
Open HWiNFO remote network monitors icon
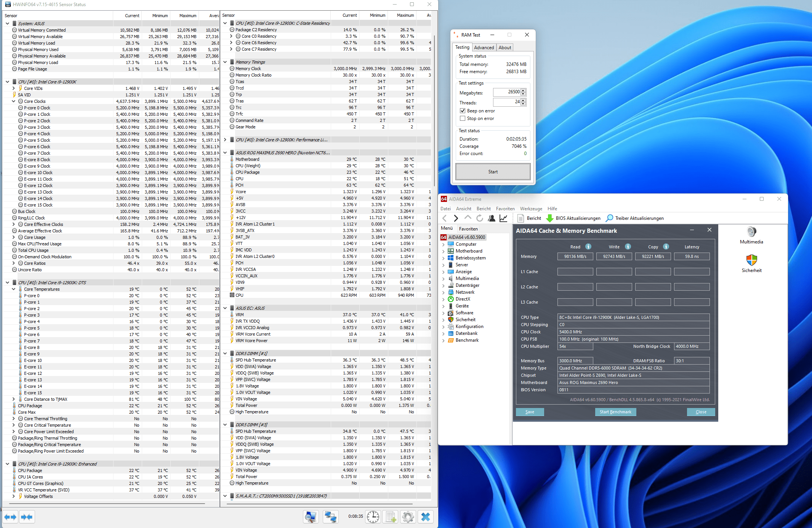[330, 517]
